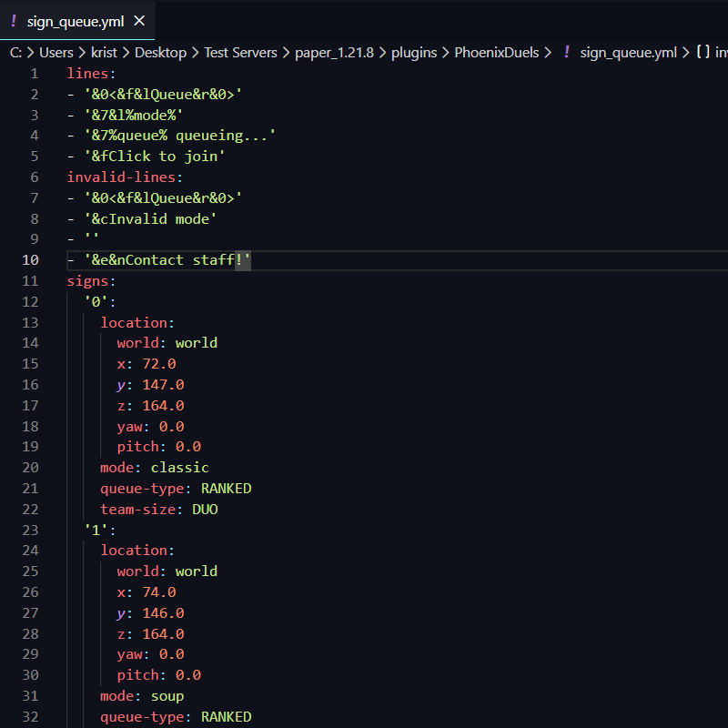Click sign_queue.yml file name in breadcrumb
Screen dimensions: 728x728
click(628, 53)
